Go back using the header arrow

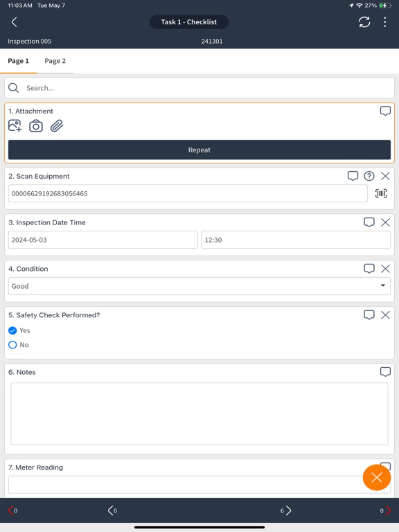(15, 22)
